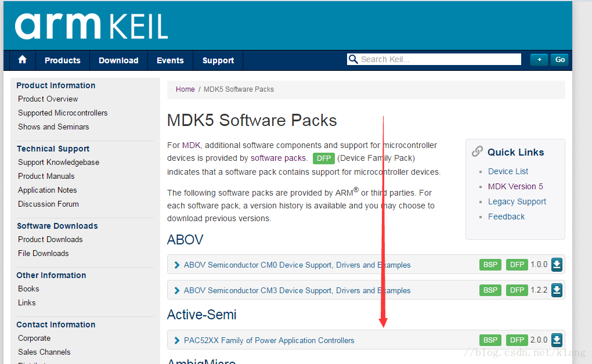Open Application Notes link
The height and width of the screenshot is (364, 592).
point(47,190)
